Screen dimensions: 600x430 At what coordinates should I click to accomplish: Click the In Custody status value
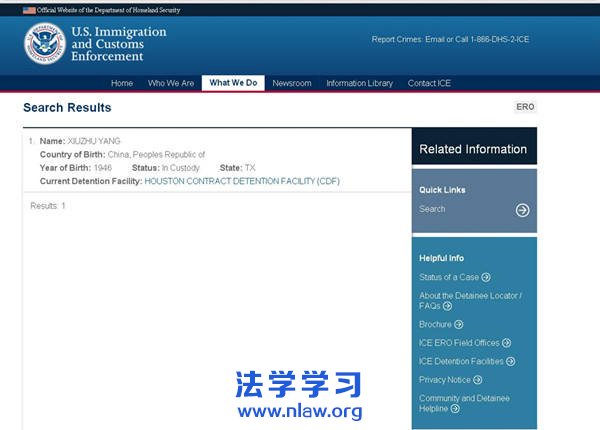[181, 168]
